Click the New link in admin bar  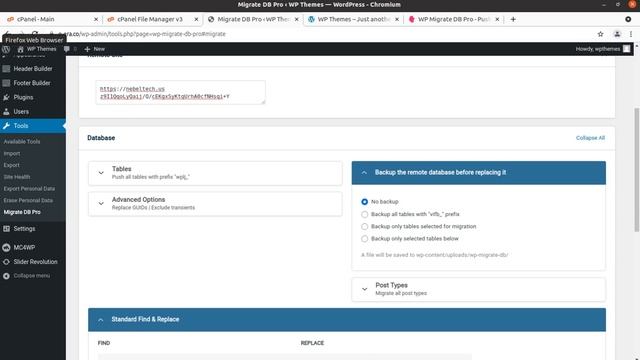coord(99,49)
